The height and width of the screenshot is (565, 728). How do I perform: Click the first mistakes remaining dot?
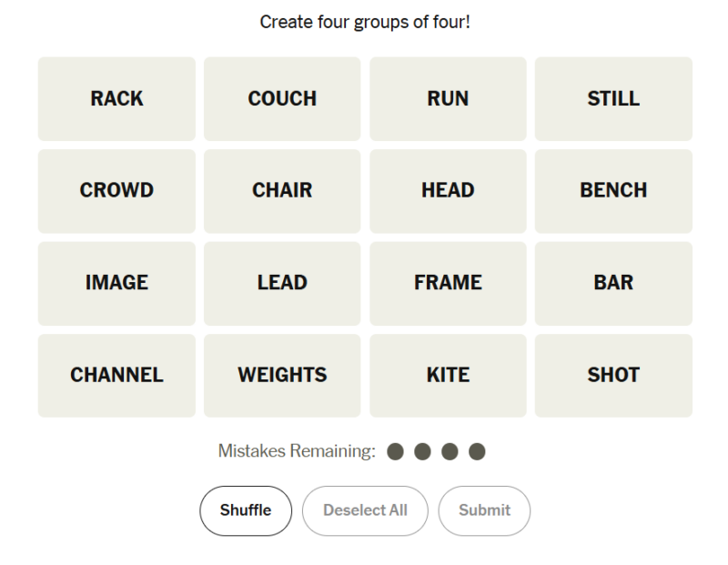395,451
